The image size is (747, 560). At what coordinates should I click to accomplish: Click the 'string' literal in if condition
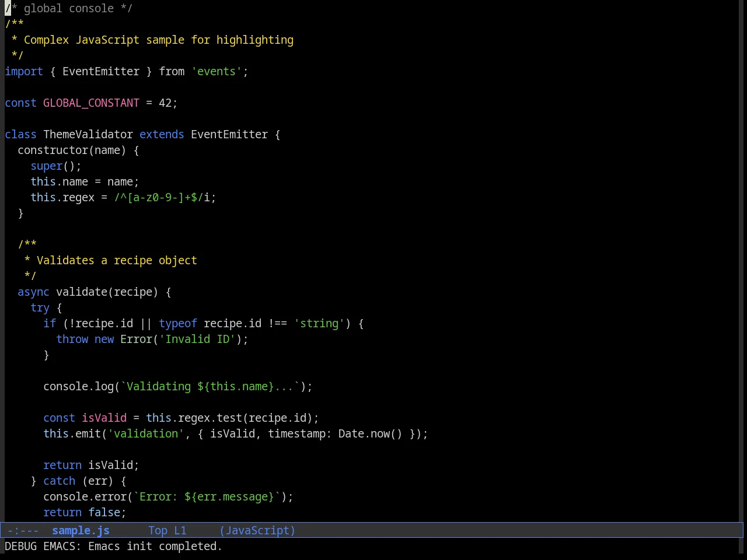[319, 323]
